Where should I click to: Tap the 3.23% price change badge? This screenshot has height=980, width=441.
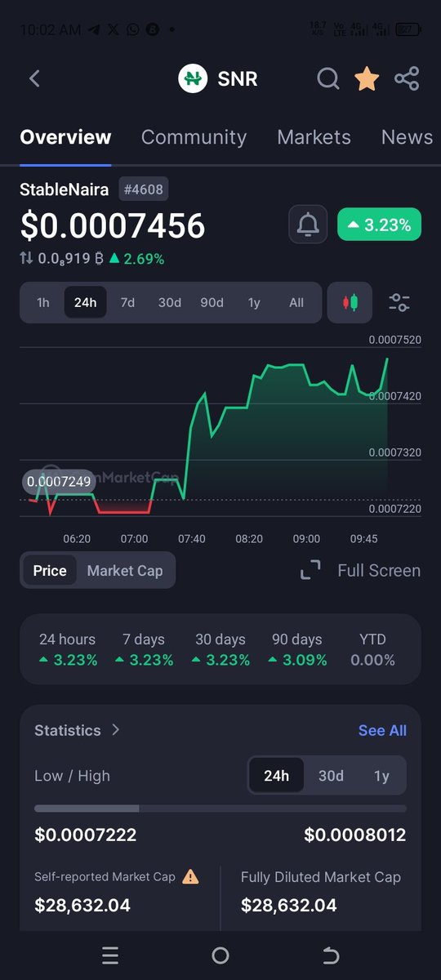[x=379, y=224]
